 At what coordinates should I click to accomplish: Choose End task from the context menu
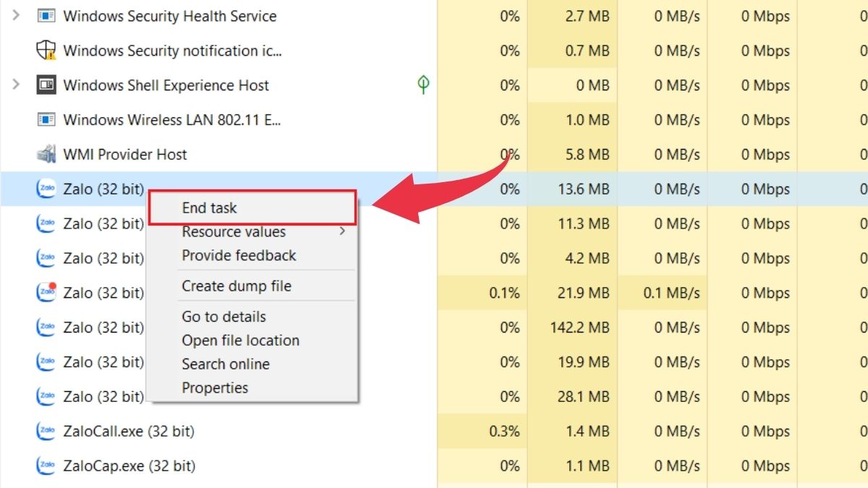(x=252, y=207)
